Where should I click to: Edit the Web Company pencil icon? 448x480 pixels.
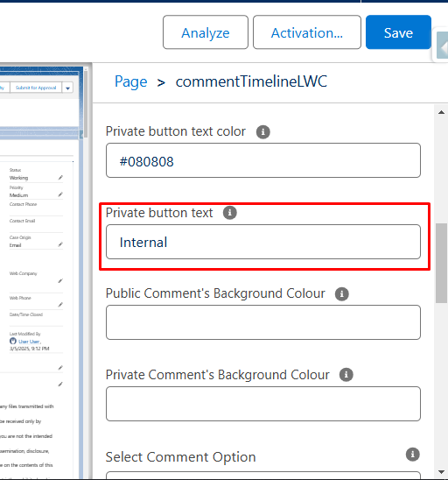60,281
